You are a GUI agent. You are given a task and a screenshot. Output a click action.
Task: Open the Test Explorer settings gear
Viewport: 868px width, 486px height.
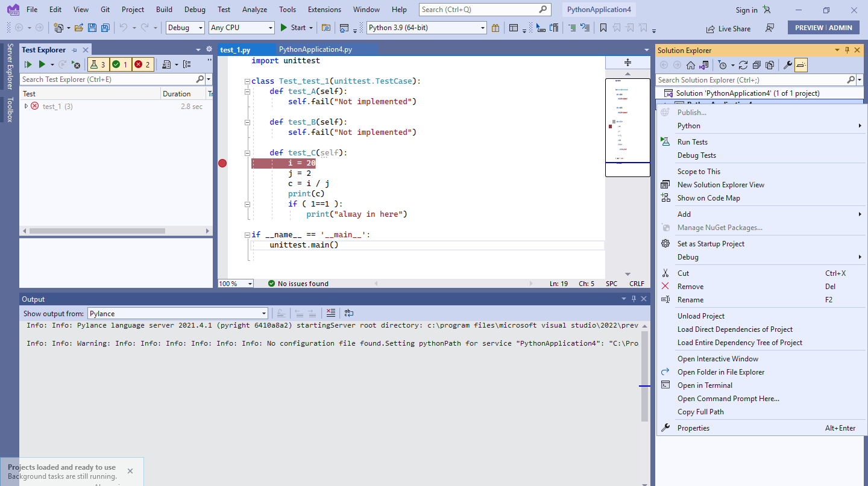(209, 50)
